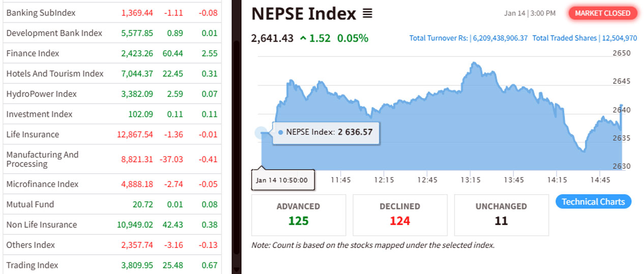Select the Banking SubIndex row
The image size is (644, 274).
click(x=41, y=13)
